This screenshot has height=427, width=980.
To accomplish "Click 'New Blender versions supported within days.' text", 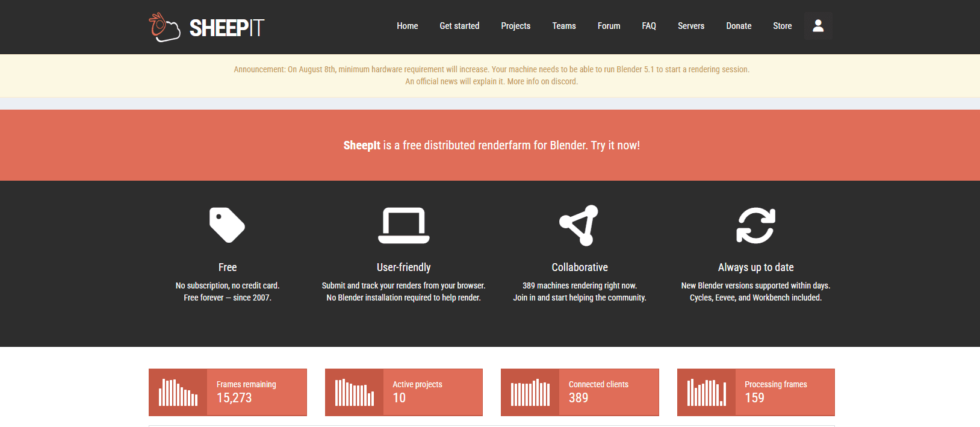I will 756,285.
